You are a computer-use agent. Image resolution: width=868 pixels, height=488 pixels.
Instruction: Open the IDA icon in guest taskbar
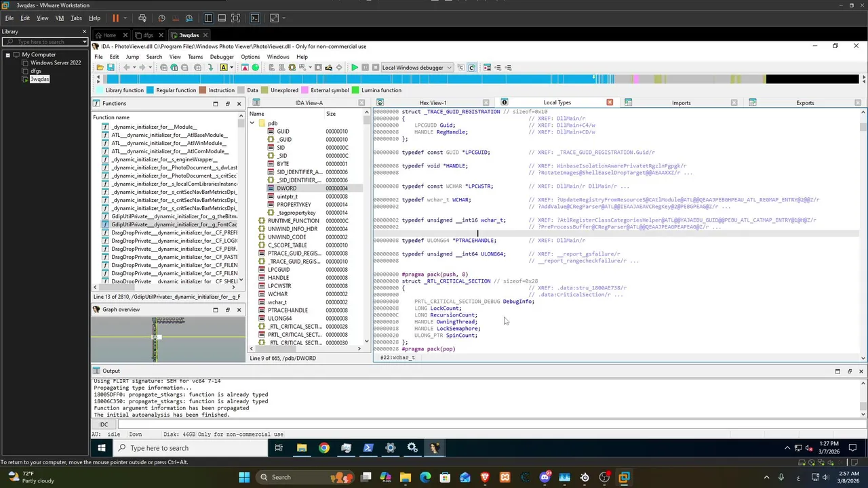tap(435, 448)
